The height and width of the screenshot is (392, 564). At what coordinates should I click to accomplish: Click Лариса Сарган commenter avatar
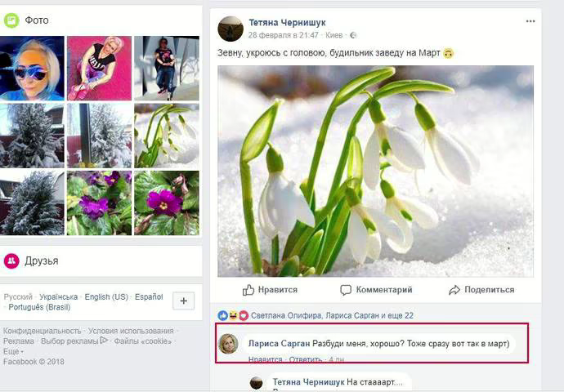[x=228, y=344]
